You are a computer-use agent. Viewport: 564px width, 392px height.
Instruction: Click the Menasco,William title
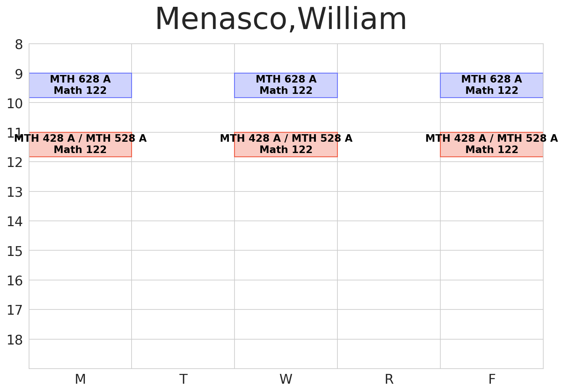[x=281, y=20]
